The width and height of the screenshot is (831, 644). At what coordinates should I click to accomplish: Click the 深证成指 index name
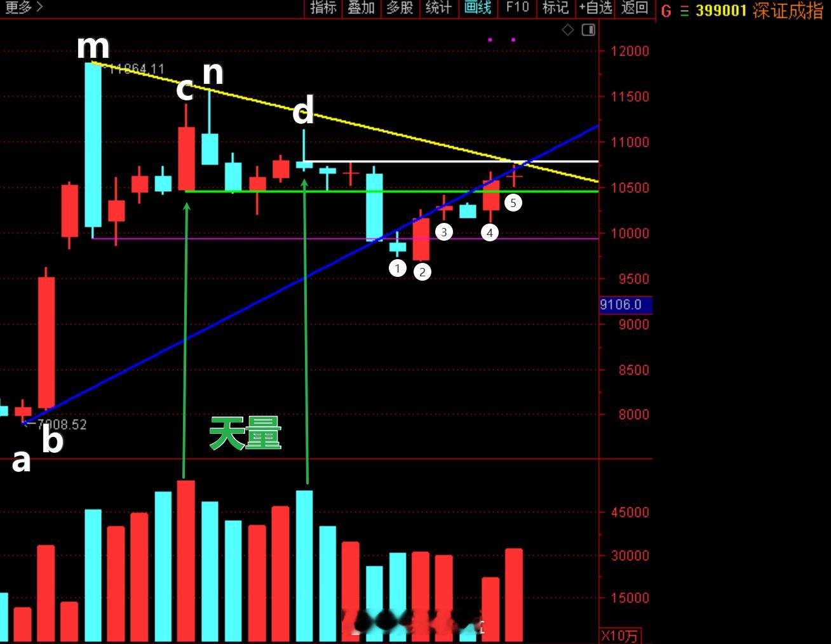[788, 11]
